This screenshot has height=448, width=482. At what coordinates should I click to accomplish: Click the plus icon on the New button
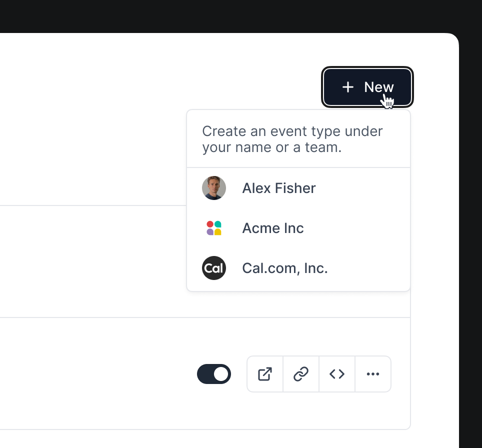pyautogui.click(x=347, y=86)
